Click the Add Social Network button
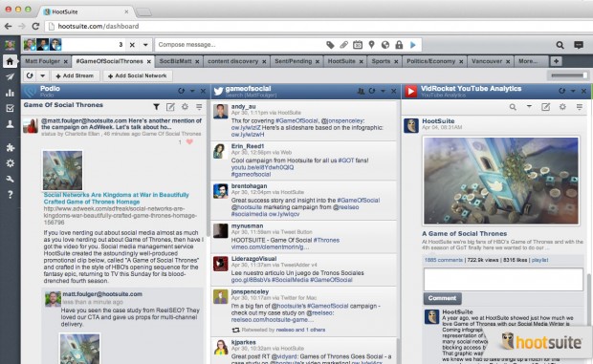 (x=138, y=75)
